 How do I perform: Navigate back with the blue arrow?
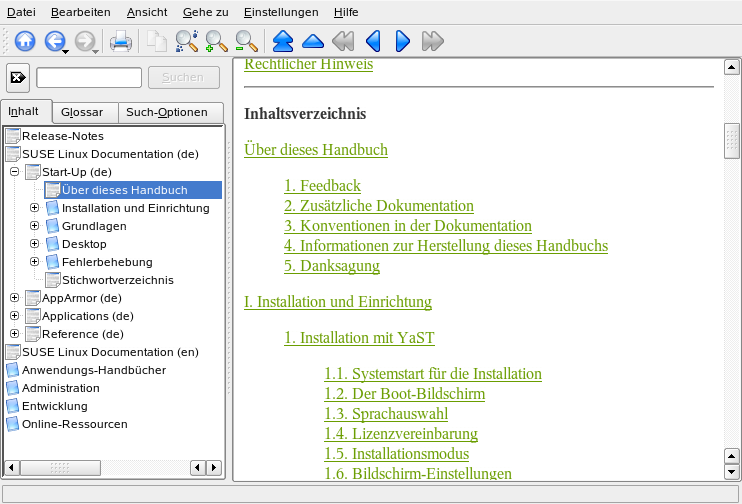(x=54, y=41)
